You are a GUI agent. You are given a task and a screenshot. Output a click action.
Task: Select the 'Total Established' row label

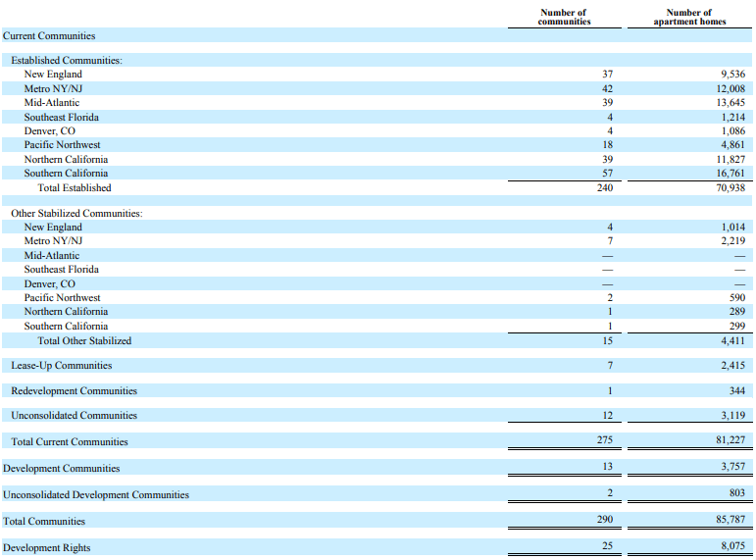pos(75,187)
